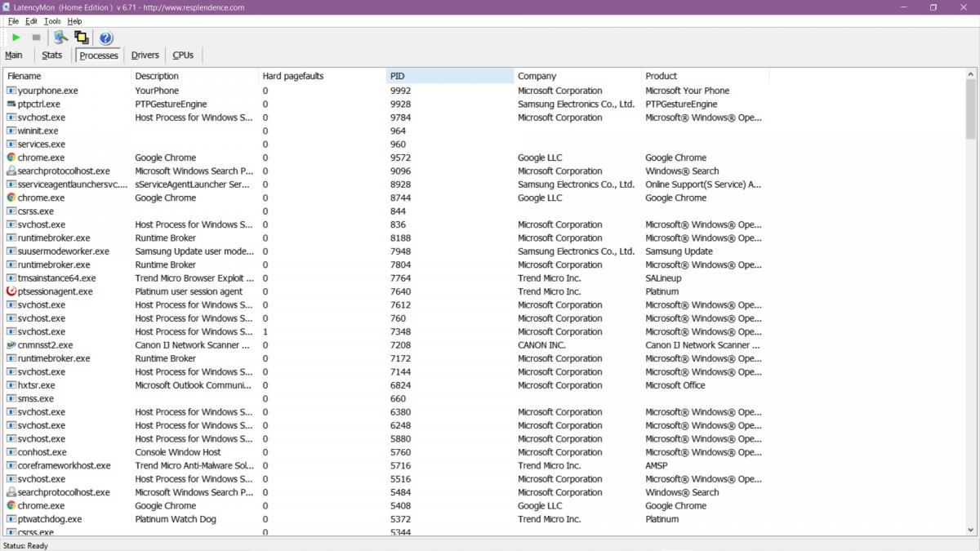The width and height of the screenshot is (980, 551).
Task: Click the ptpctrl.exe process icon
Action: 11,104
